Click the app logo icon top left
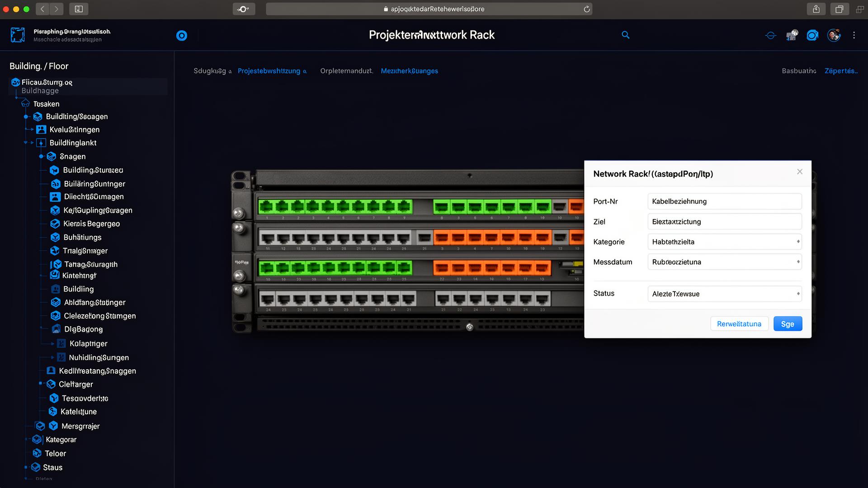The image size is (868, 488). point(18,35)
